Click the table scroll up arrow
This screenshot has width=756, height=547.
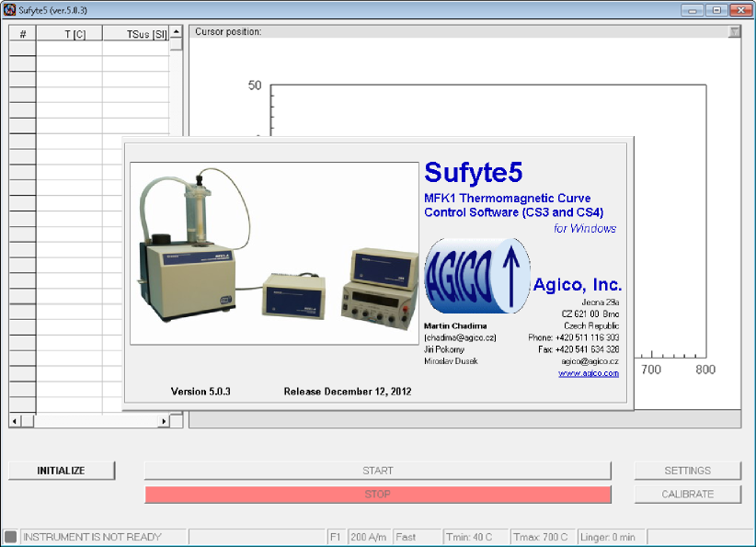pyautogui.click(x=177, y=32)
